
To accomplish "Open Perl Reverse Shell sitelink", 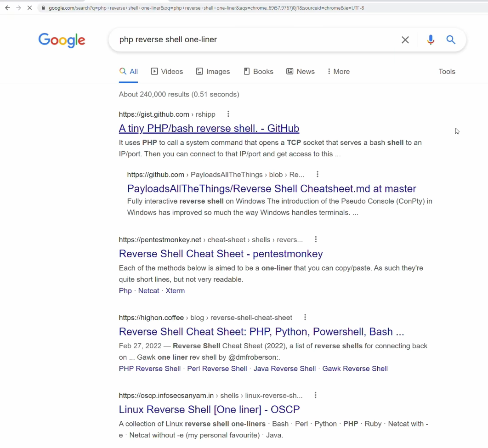I will pyautogui.click(x=217, y=369).
